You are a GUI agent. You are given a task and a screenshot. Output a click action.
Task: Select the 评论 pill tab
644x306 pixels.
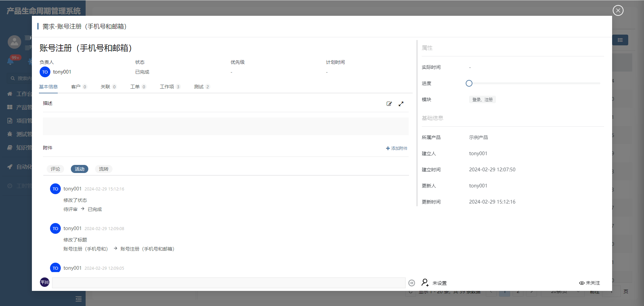(x=55, y=169)
